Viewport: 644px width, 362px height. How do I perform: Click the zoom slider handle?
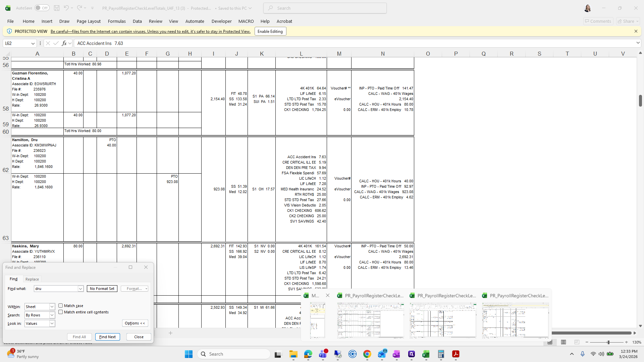pos(608,342)
